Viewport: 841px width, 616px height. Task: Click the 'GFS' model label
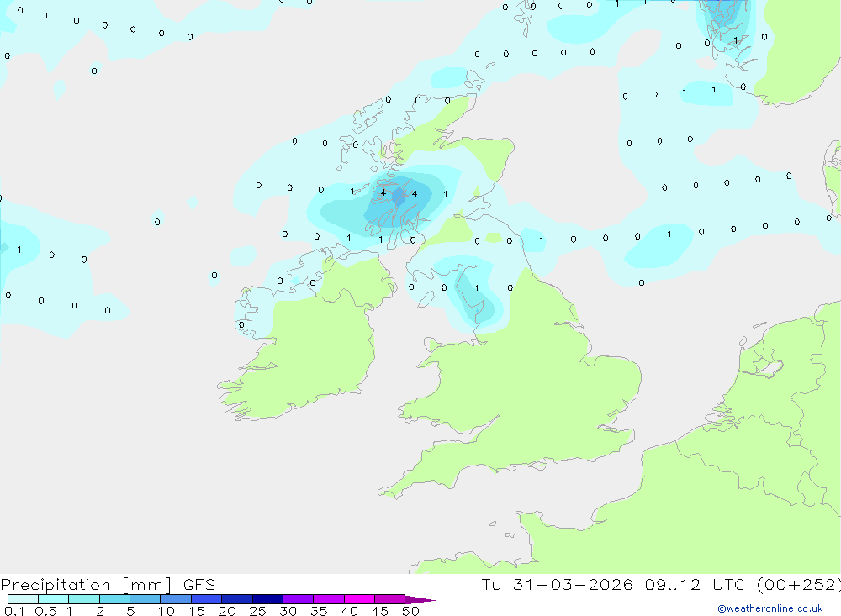click(199, 585)
